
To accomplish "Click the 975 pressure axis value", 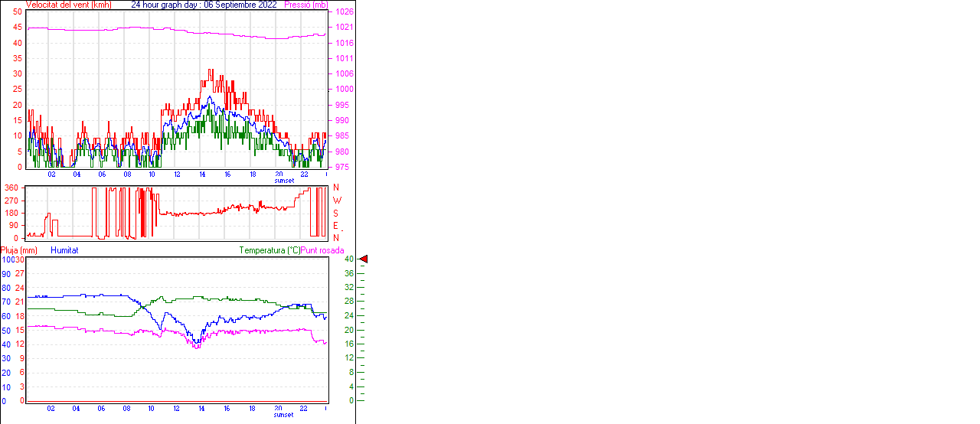I will (x=341, y=167).
